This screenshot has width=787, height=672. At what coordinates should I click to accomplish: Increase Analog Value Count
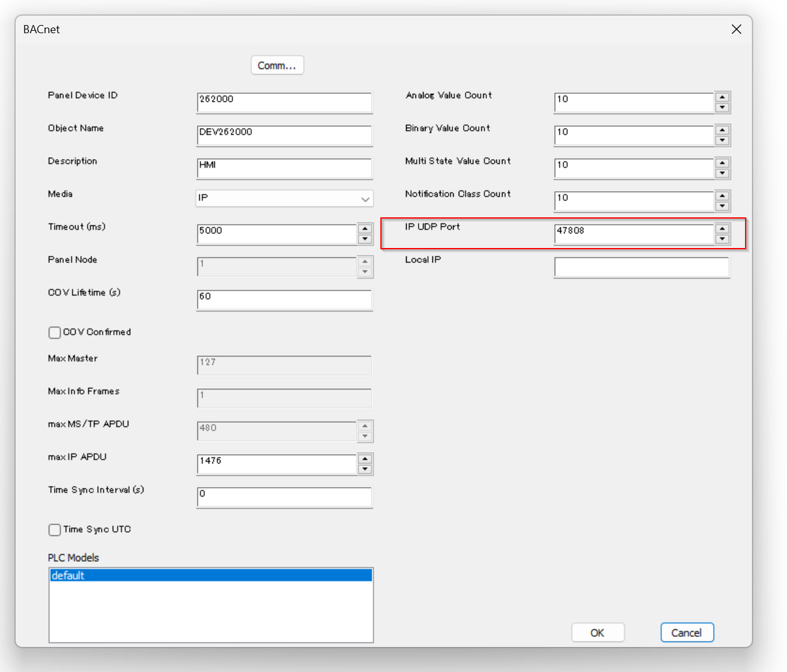(x=722, y=98)
